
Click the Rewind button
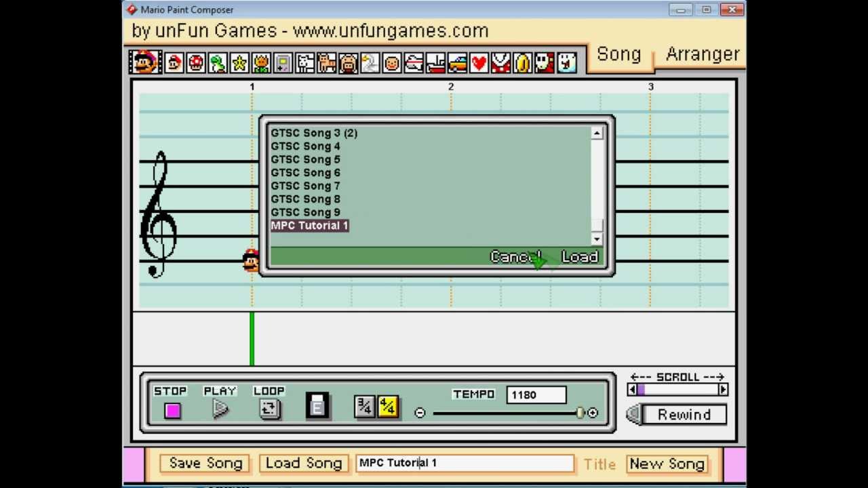click(x=684, y=415)
